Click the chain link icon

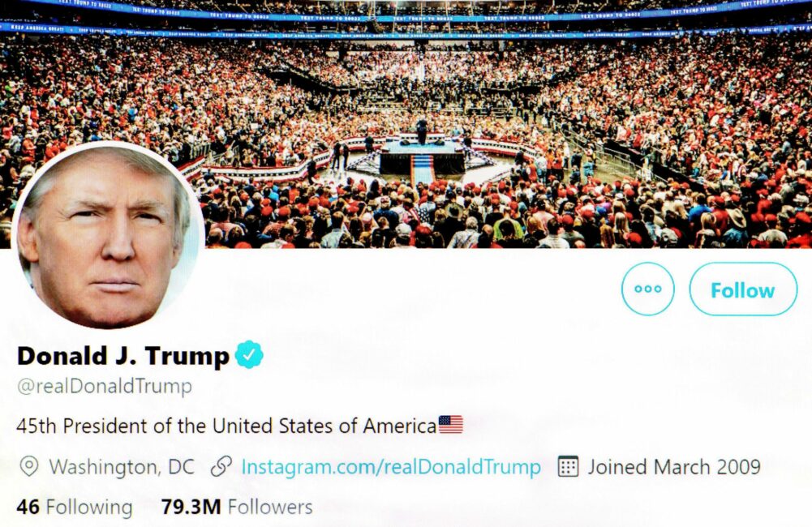pos(221,466)
